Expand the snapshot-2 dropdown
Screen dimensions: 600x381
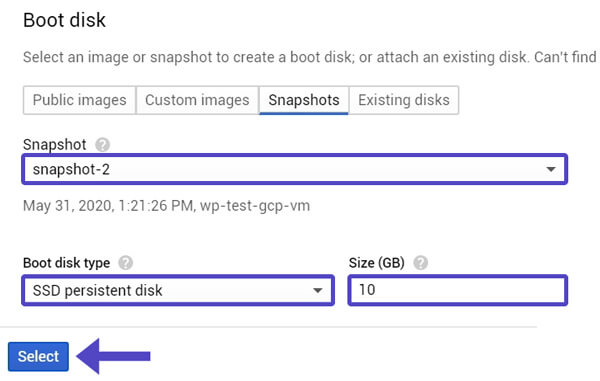(x=295, y=169)
